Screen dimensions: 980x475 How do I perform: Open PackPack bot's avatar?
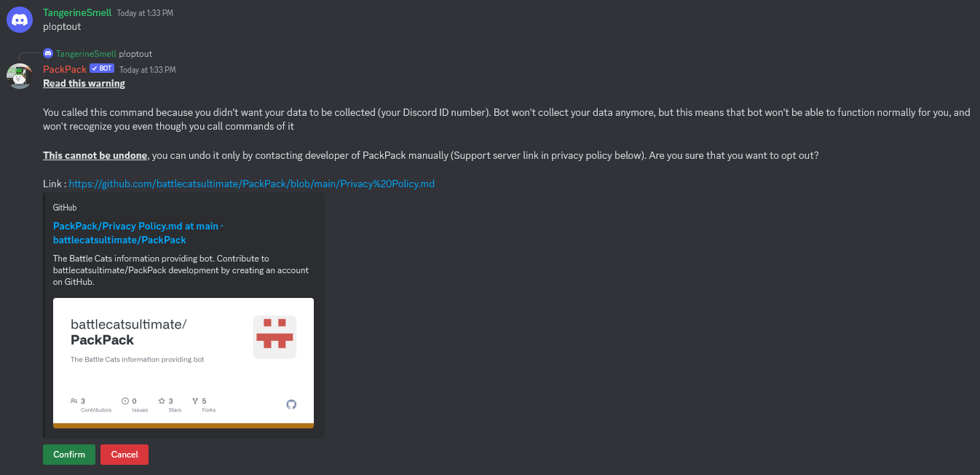point(20,76)
